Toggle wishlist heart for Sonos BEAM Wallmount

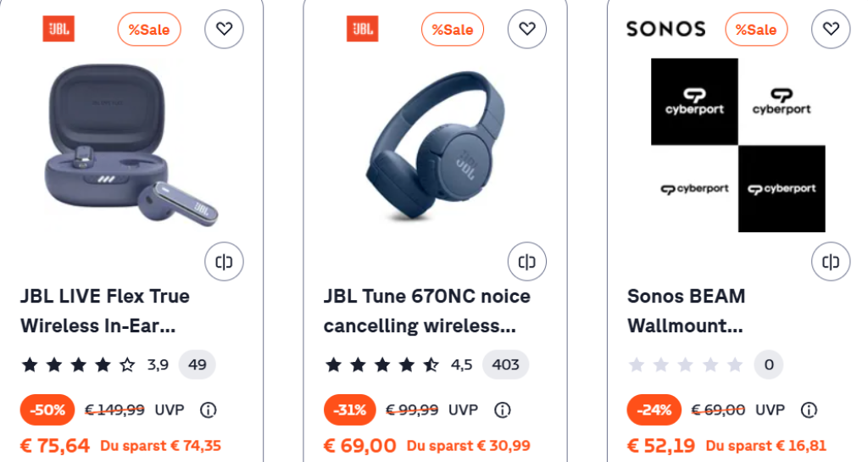point(831,29)
